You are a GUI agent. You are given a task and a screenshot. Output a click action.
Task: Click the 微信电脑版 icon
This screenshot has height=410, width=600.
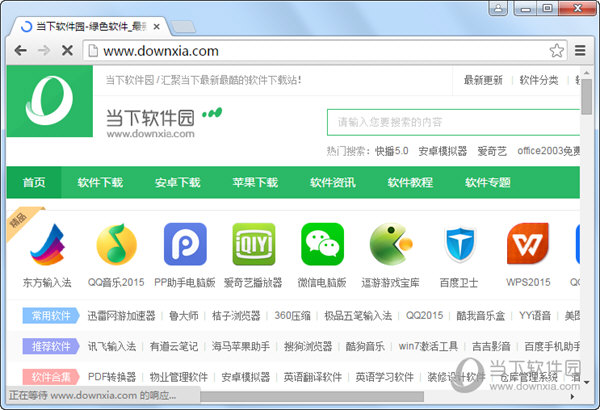pos(322,245)
